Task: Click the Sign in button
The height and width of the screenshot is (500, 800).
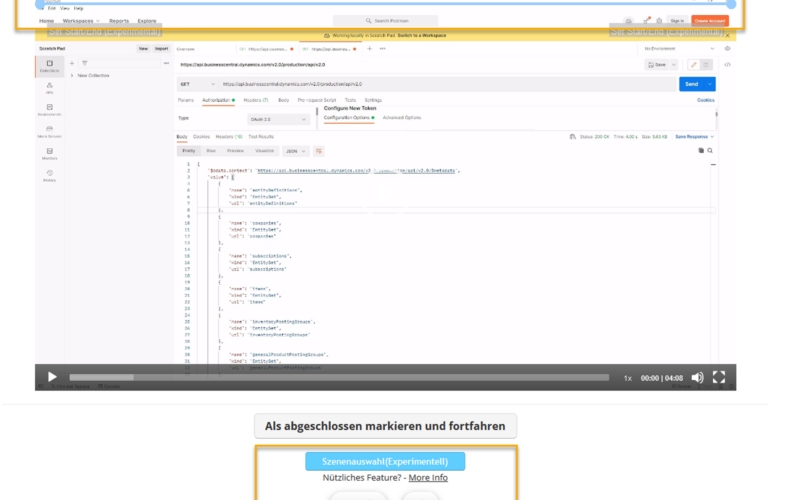Action: point(677,21)
